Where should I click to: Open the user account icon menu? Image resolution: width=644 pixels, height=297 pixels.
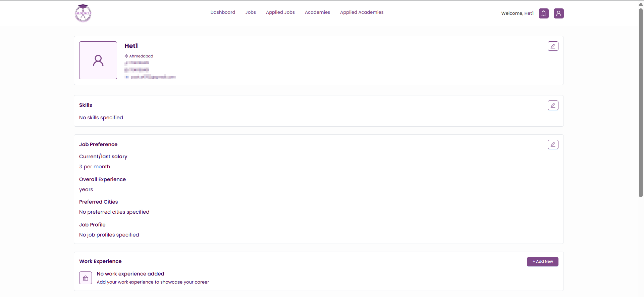[x=558, y=13]
